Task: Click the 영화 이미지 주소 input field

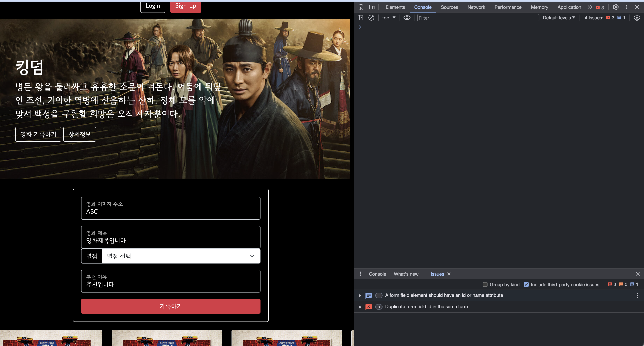Action: [x=171, y=208]
